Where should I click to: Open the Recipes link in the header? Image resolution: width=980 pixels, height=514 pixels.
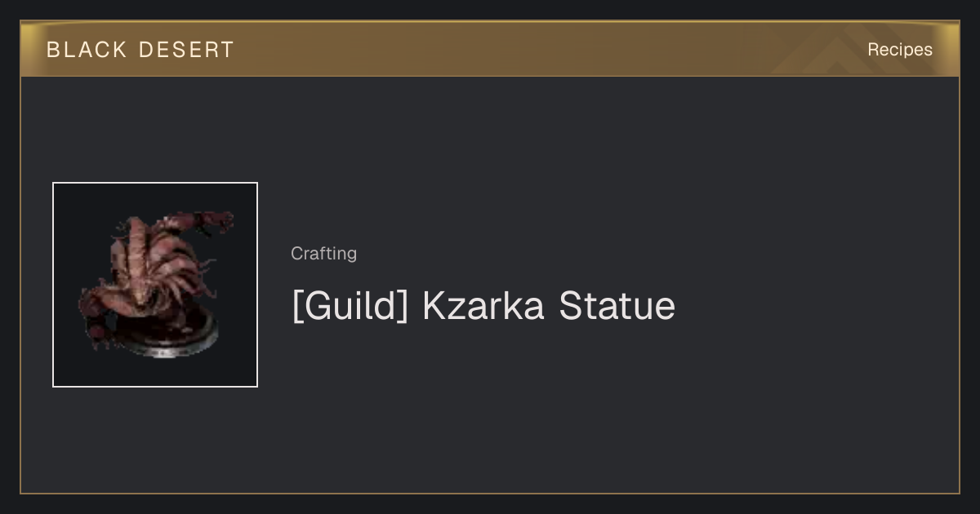(899, 49)
